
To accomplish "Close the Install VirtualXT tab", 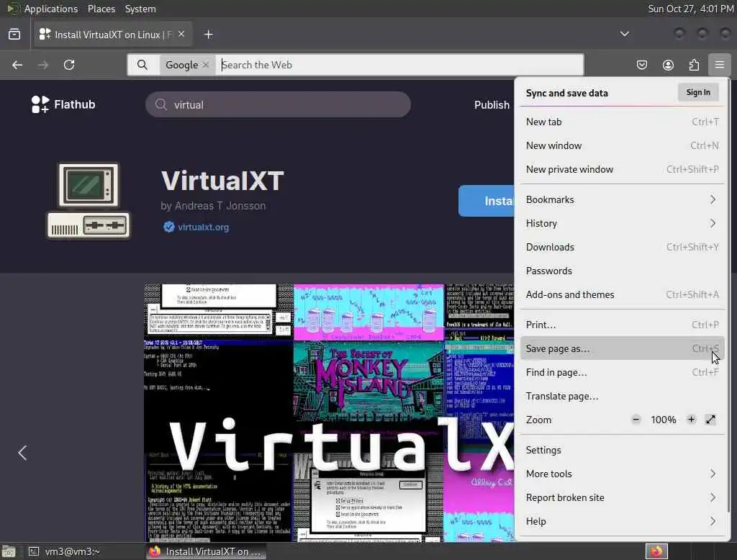I will coord(181,35).
